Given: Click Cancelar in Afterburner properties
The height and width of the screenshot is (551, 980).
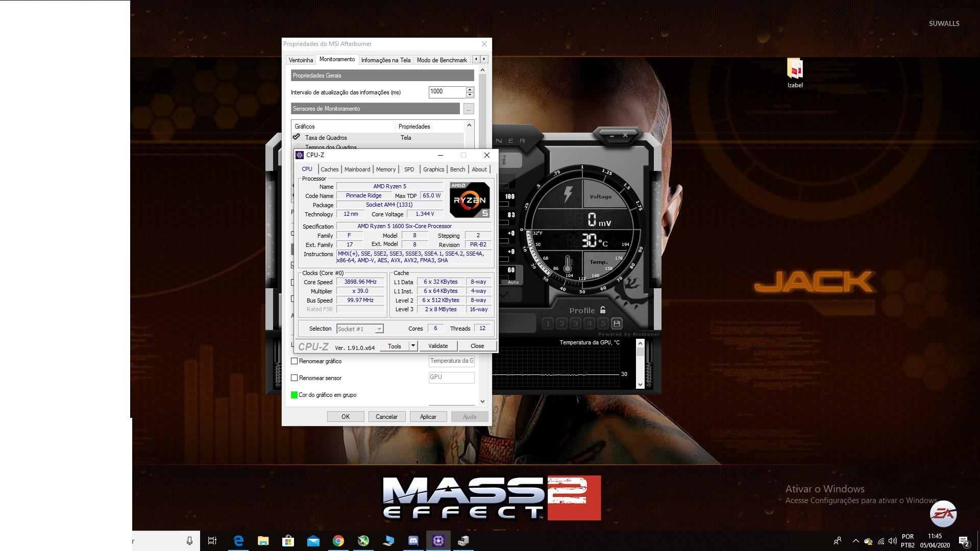Looking at the screenshot, I should pyautogui.click(x=387, y=417).
